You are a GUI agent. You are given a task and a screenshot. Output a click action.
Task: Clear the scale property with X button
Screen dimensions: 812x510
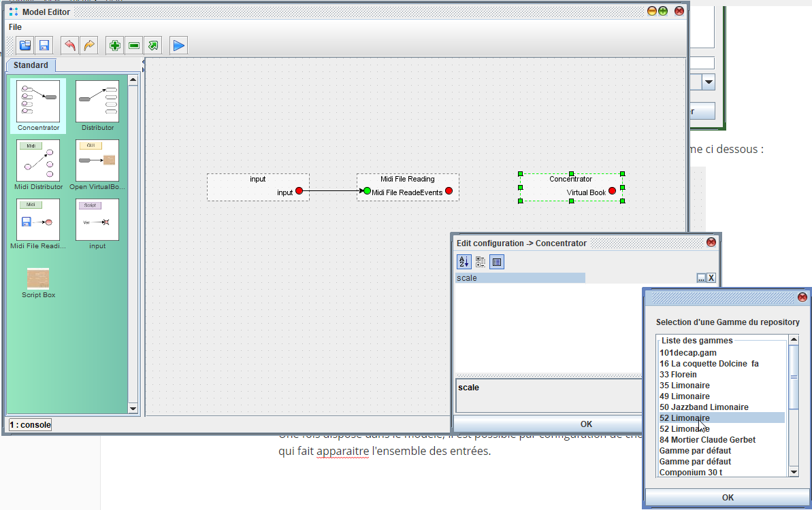tap(711, 278)
